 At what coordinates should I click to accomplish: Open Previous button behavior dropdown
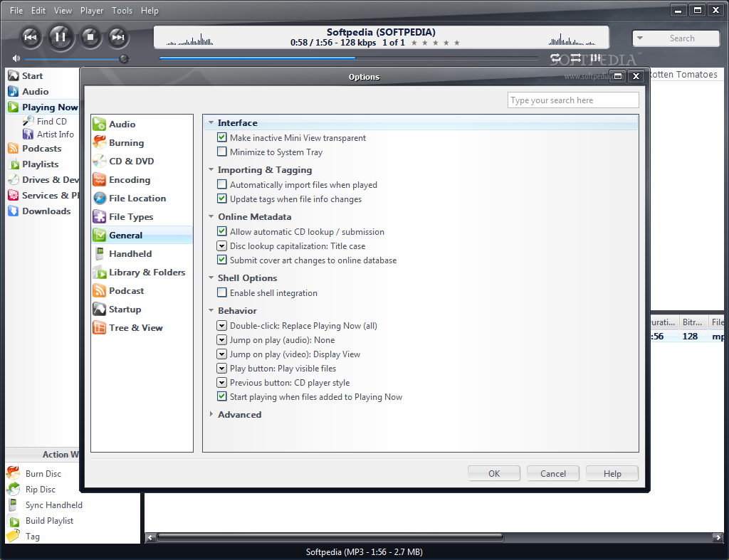point(222,383)
